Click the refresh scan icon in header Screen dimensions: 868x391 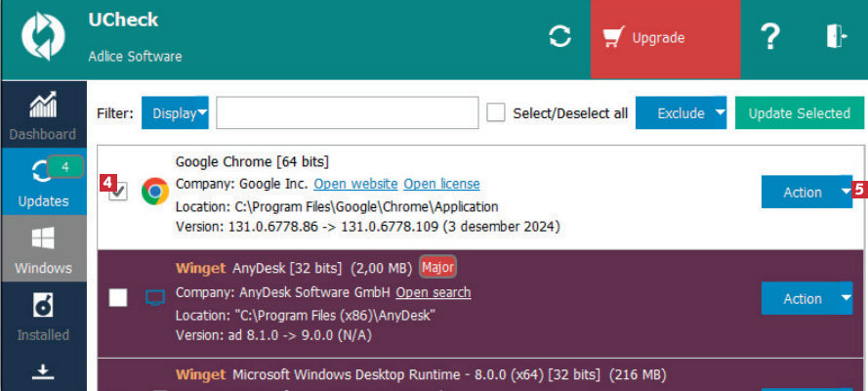(559, 37)
